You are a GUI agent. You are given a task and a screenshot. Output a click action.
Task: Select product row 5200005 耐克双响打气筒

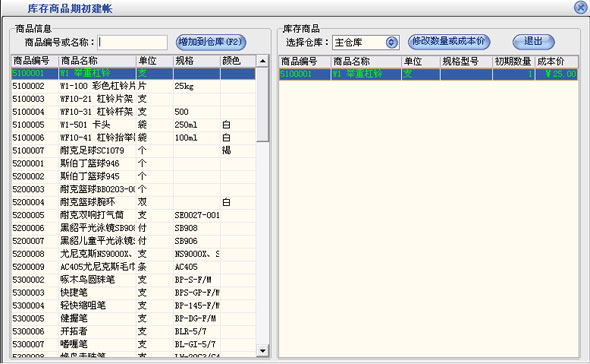pyautogui.click(x=134, y=215)
